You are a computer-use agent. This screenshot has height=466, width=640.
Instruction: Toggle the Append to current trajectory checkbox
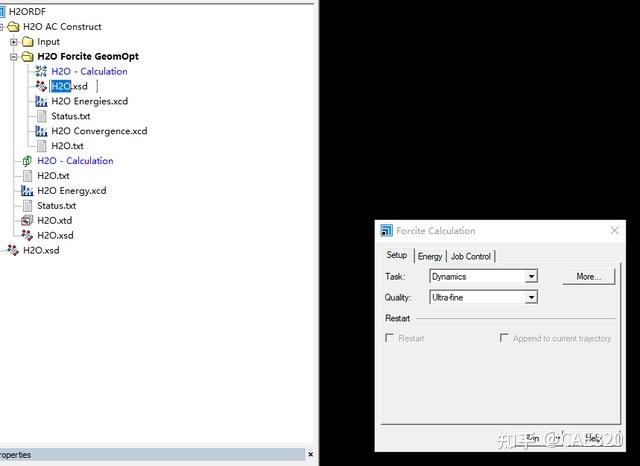point(504,338)
